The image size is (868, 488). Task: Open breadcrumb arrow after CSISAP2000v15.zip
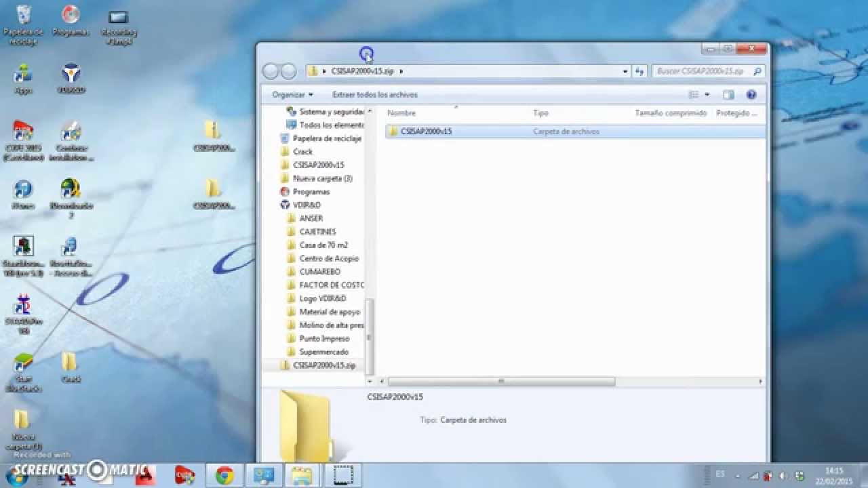coord(401,71)
